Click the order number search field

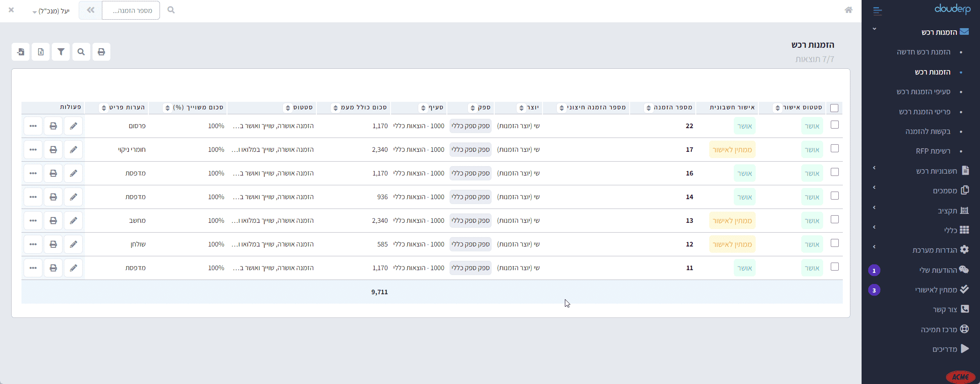click(131, 10)
